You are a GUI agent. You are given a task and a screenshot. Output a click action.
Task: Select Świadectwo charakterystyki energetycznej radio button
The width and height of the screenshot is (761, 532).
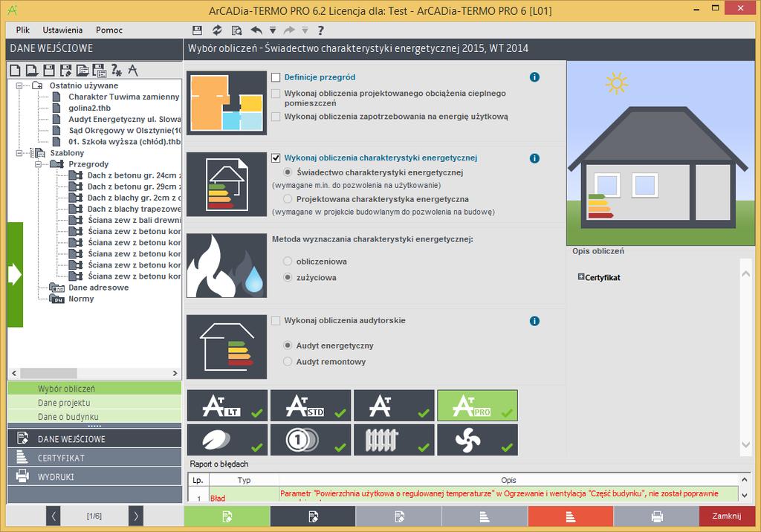288,172
